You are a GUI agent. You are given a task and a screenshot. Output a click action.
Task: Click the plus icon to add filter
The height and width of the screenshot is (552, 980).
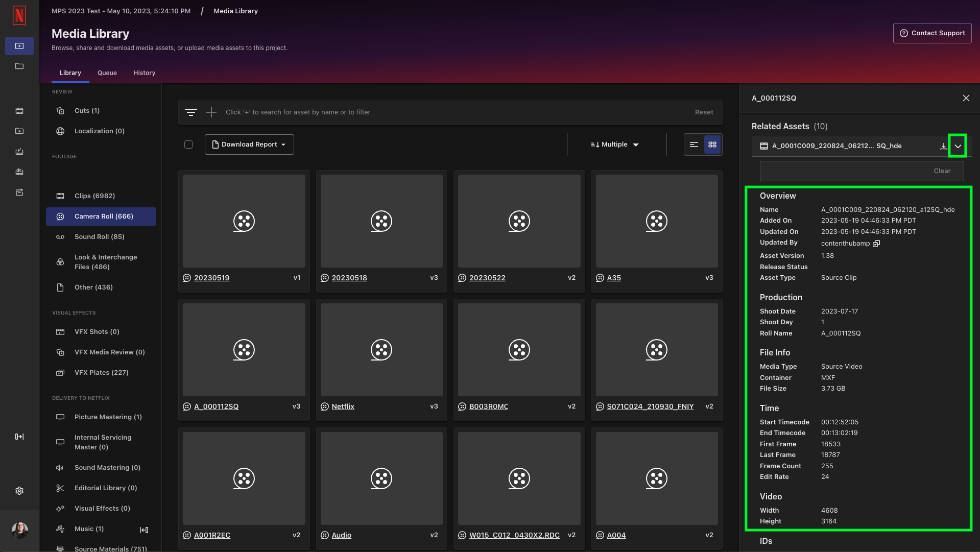click(211, 112)
